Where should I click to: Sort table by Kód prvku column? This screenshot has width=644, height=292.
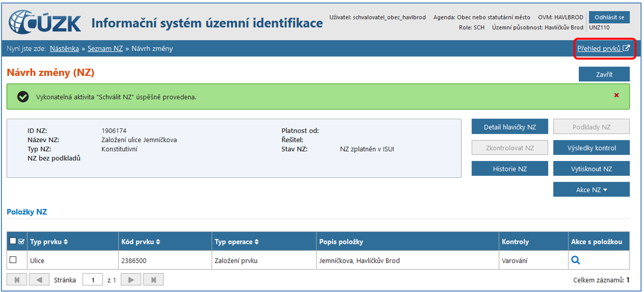pyautogui.click(x=139, y=242)
